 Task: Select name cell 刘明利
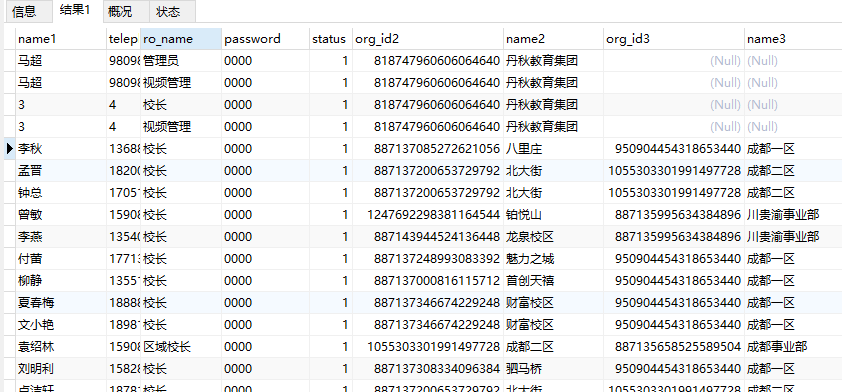point(61,369)
